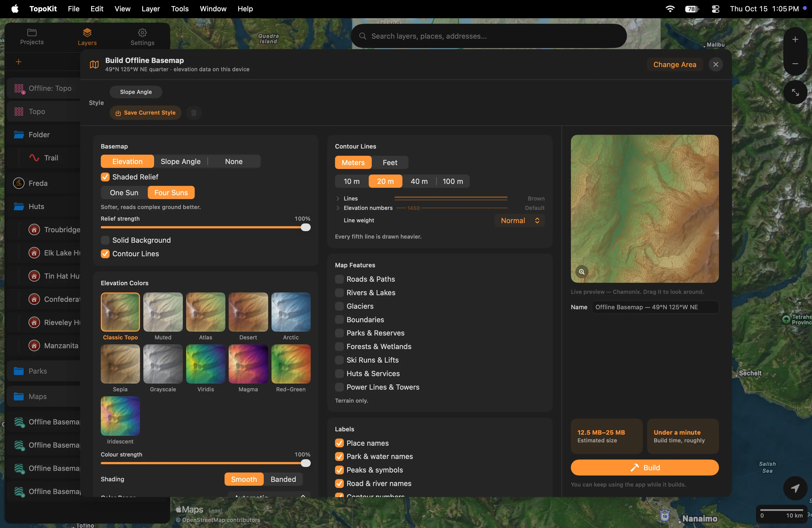
Task: Choose the Iridescent elevation color swatch
Action: pos(120,416)
